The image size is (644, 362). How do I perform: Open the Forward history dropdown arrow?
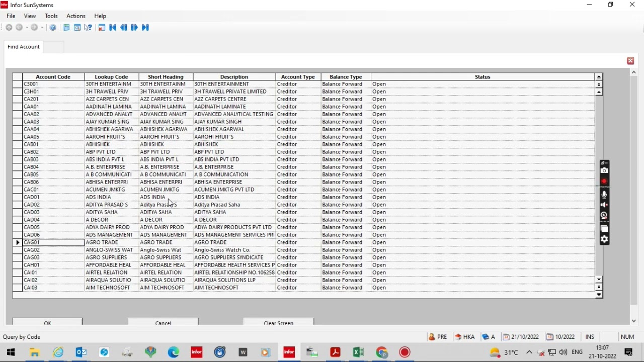pyautogui.click(x=42, y=28)
